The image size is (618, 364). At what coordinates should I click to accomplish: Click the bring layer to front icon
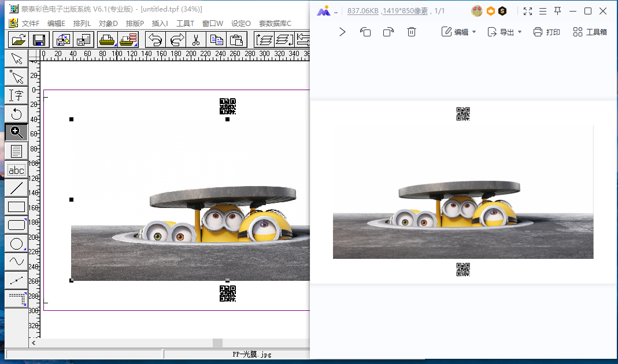[x=264, y=39]
